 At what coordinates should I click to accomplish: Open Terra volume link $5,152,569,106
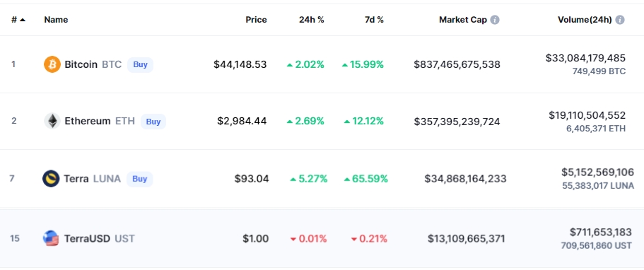597,172
